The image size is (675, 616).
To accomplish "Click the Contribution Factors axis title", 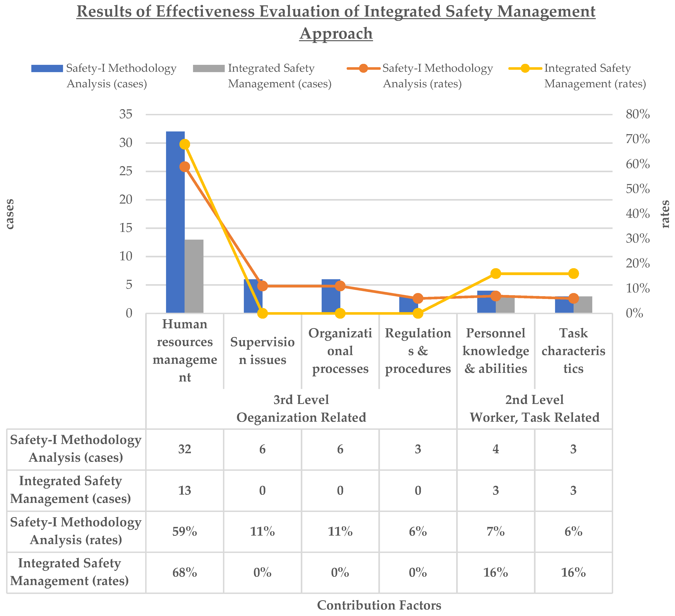I will 379,605.
